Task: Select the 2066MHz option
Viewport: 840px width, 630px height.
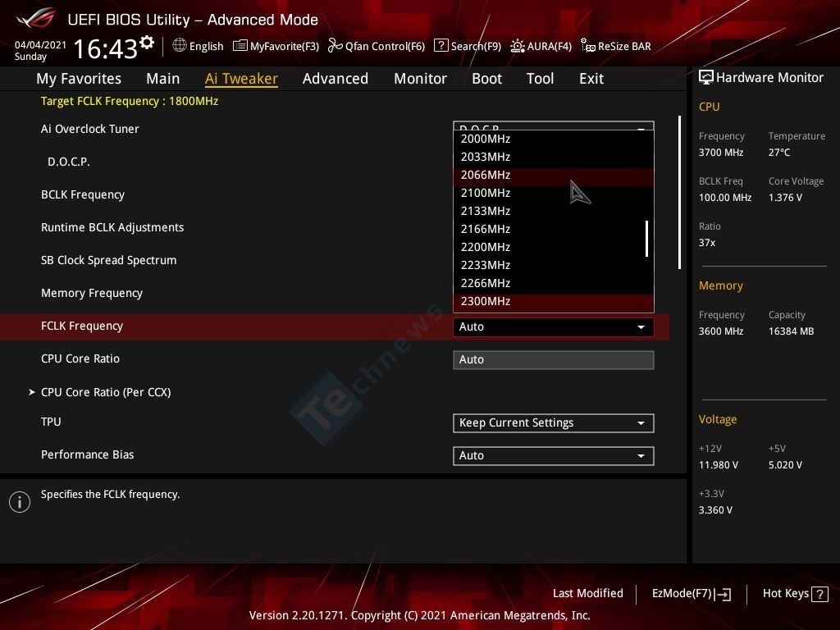Action: pyautogui.click(x=553, y=176)
